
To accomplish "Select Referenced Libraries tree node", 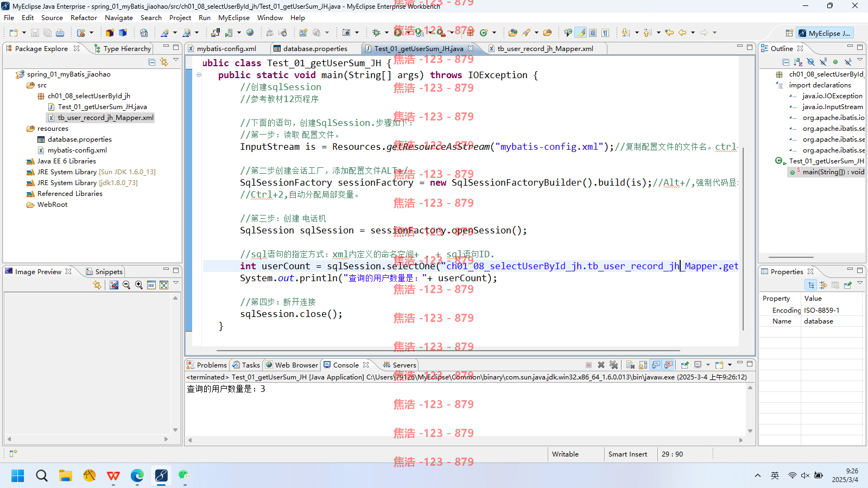I will (69, 194).
